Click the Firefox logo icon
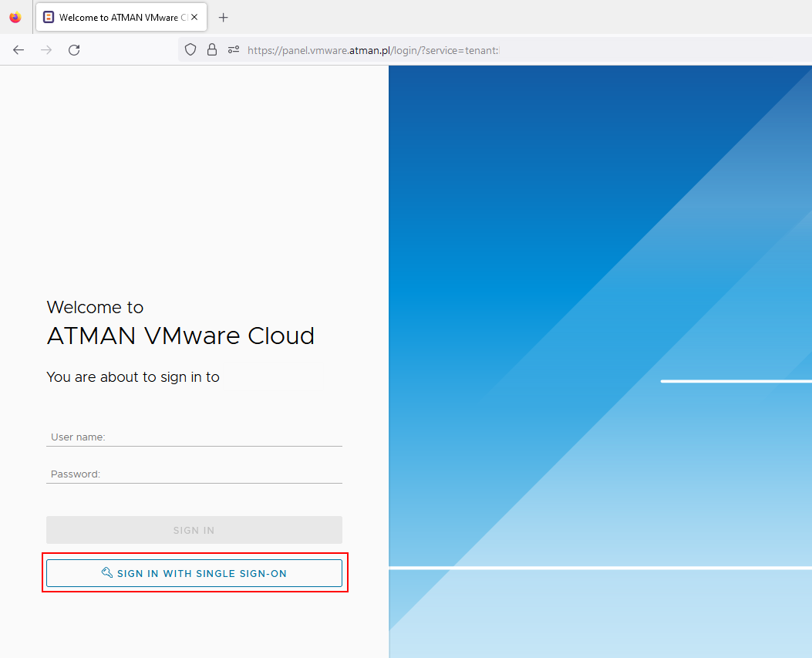Image resolution: width=812 pixels, height=658 pixels. 15,17
